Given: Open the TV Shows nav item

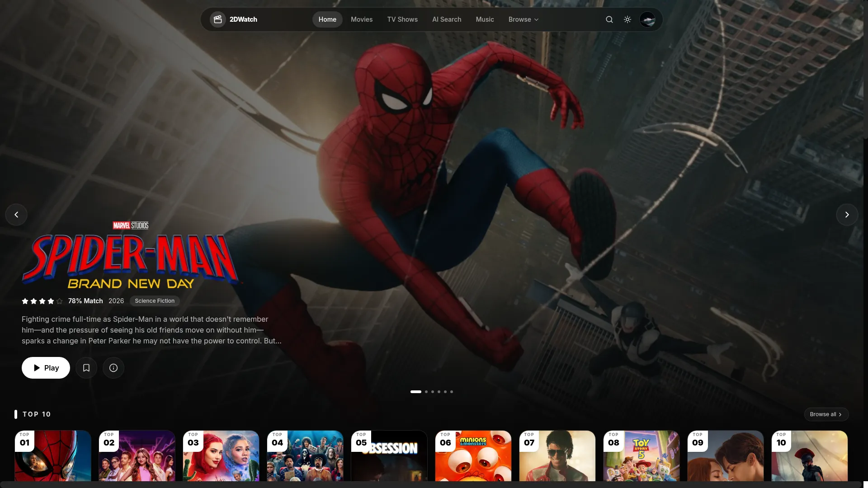Looking at the screenshot, I should [402, 19].
